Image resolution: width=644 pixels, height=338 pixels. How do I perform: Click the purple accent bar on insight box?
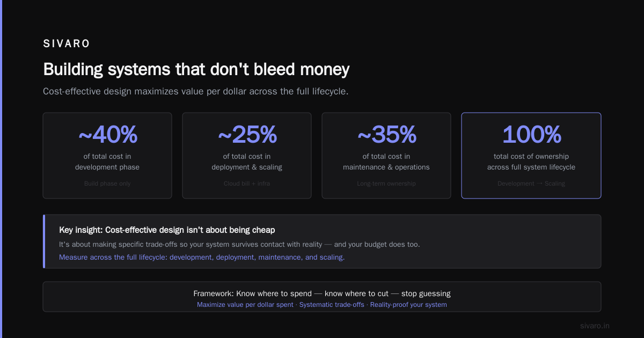coord(44,241)
